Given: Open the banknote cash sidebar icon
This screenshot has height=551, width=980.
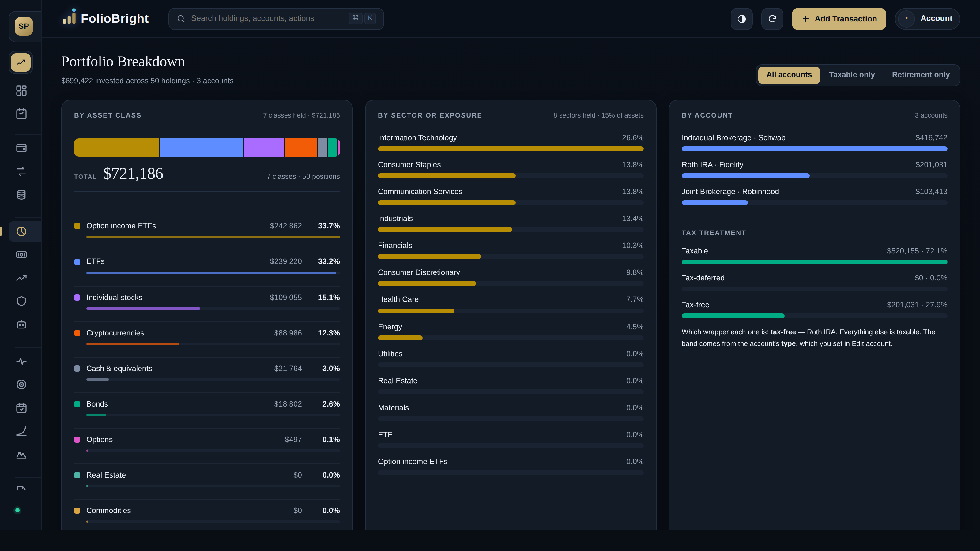Looking at the screenshot, I should (x=21, y=255).
